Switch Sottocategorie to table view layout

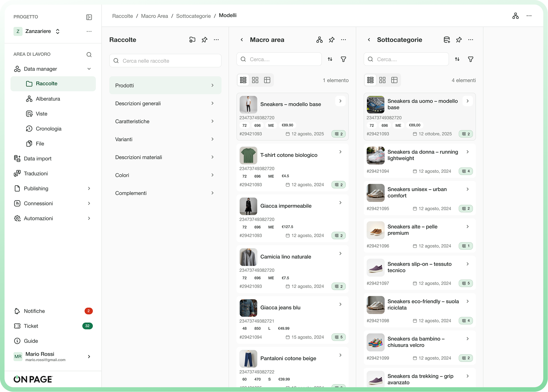click(394, 80)
